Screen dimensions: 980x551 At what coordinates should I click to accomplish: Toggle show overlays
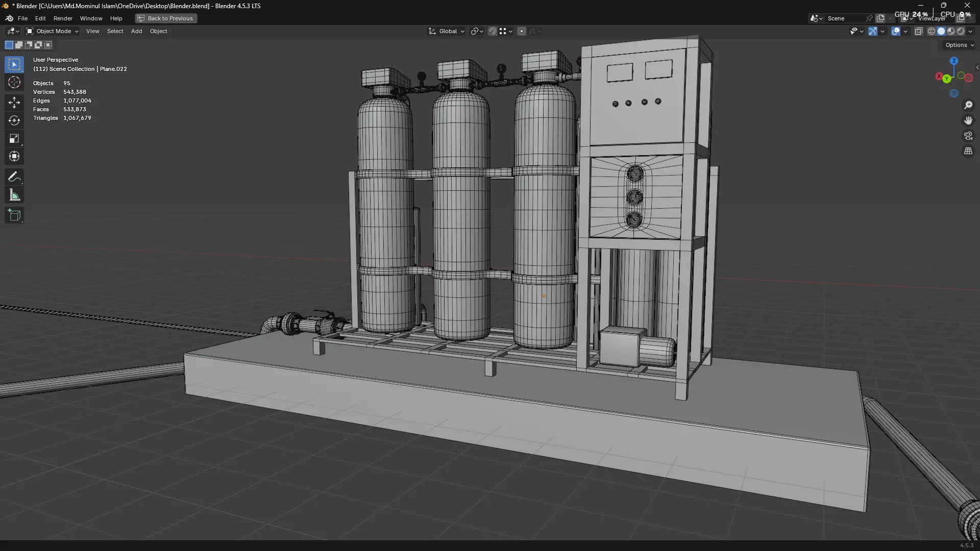(896, 31)
